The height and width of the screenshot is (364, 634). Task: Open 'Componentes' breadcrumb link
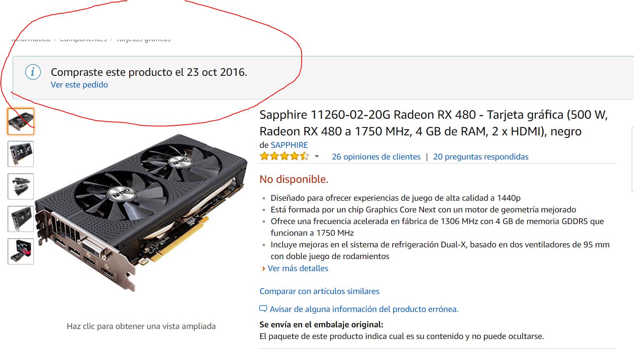tap(83, 40)
